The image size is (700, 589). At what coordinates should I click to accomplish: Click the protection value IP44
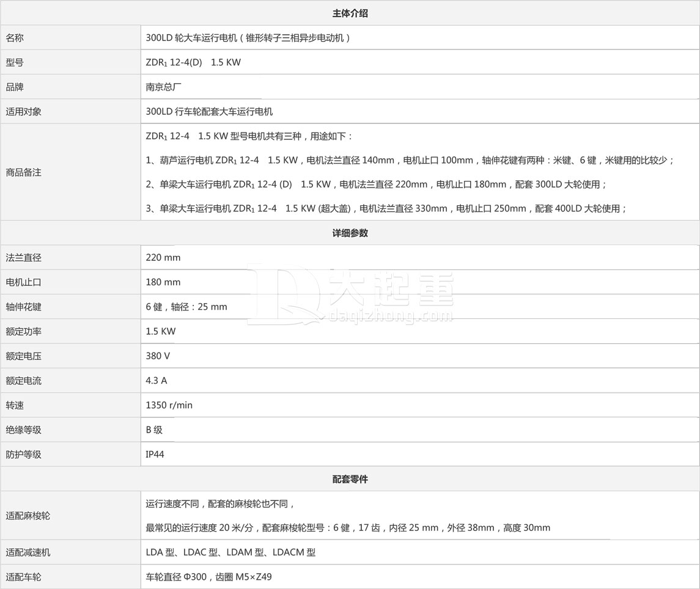click(x=155, y=454)
